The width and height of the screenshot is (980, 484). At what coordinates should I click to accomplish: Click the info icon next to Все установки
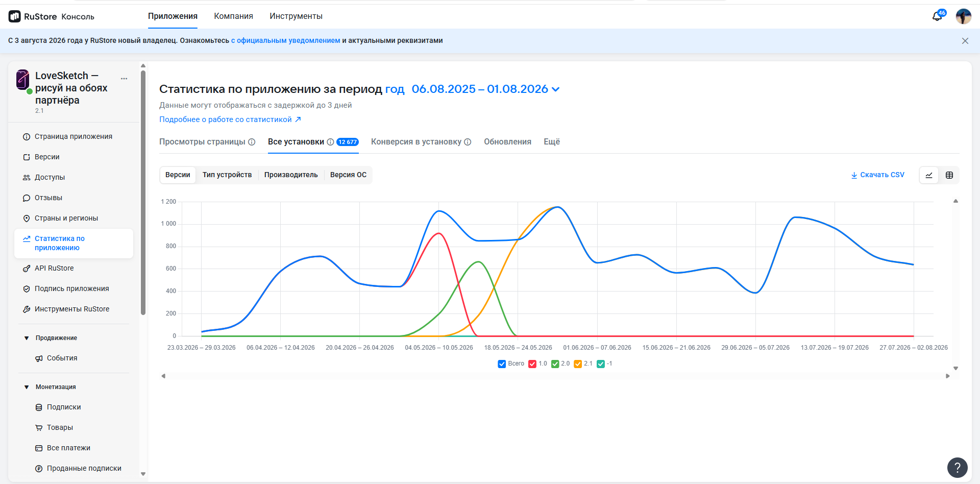[330, 142]
